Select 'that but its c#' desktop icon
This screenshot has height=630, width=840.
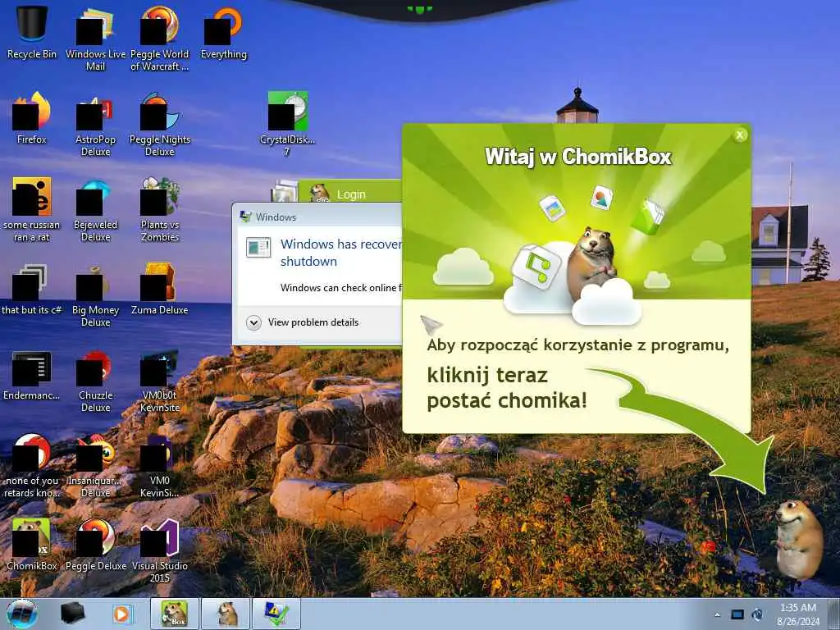(32, 288)
